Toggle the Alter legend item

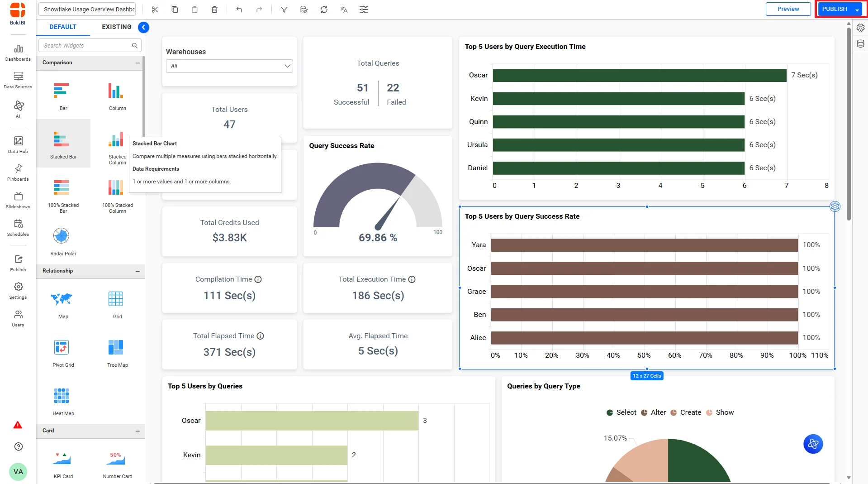click(653, 412)
